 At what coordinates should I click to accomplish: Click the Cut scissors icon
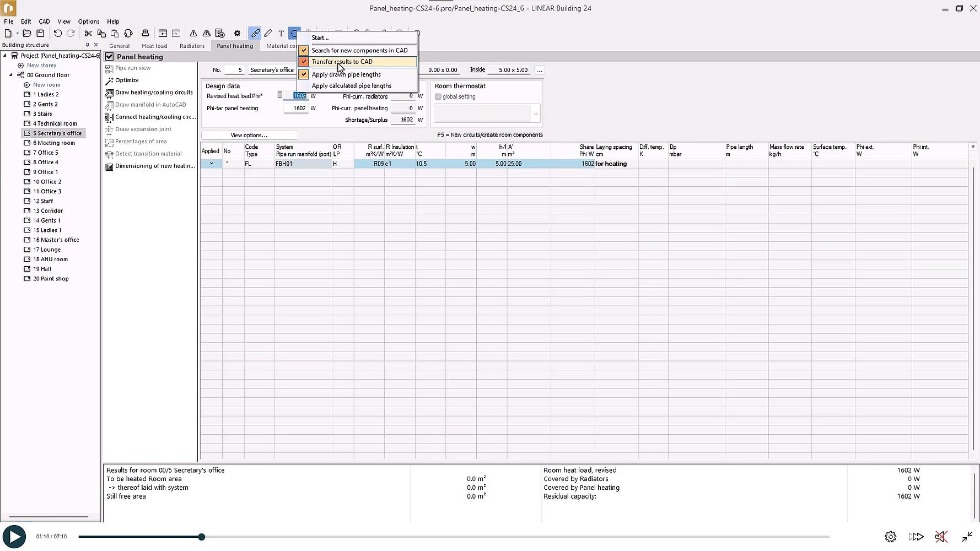click(88, 34)
